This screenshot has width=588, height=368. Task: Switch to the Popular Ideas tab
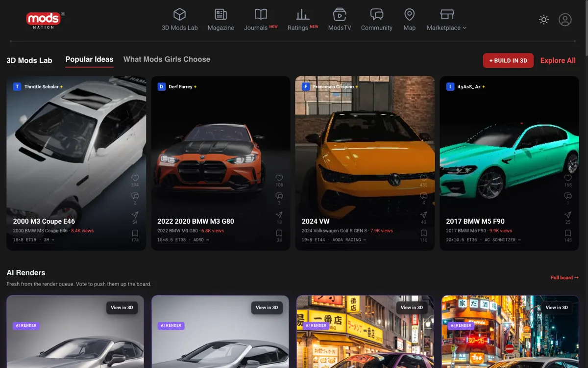(89, 59)
